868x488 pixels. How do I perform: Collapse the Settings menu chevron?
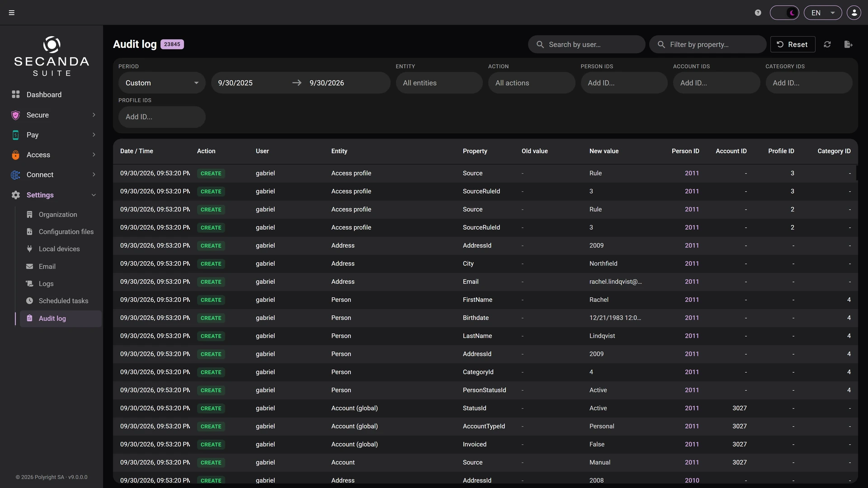[94, 195]
